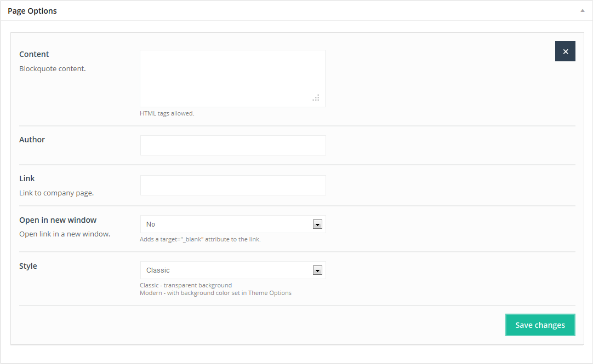Click the Link input field

[x=233, y=186]
